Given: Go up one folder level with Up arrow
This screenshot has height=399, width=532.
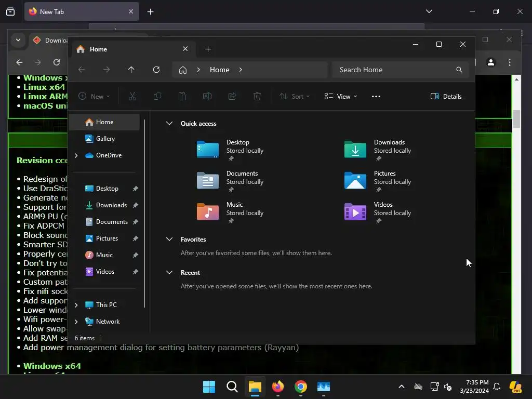Looking at the screenshot, I should [131, 70].
